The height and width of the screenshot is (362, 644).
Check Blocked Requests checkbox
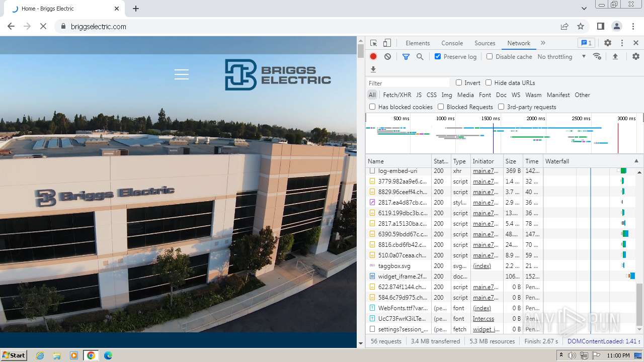tap(441, 107)
